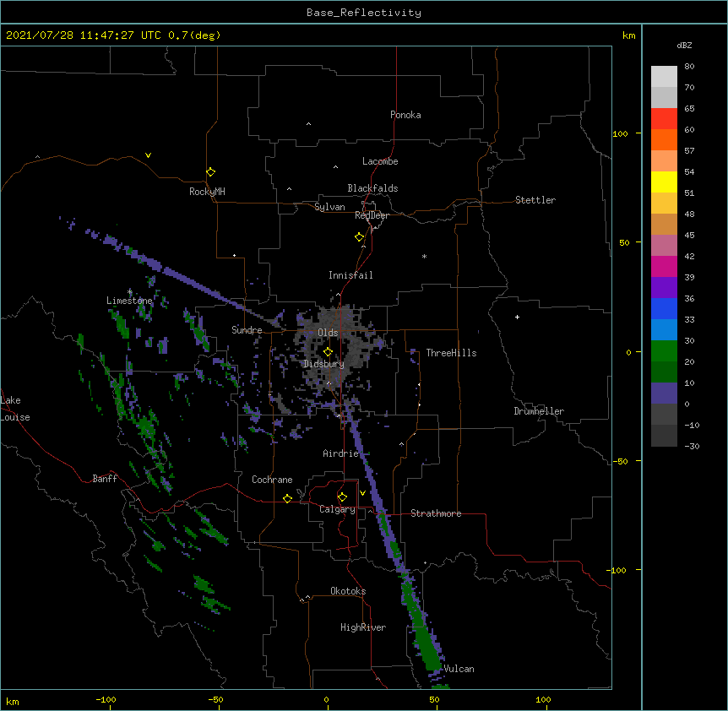Click the Strathmore town label
This screenshot has width=728, height=711.
point(436,513)
